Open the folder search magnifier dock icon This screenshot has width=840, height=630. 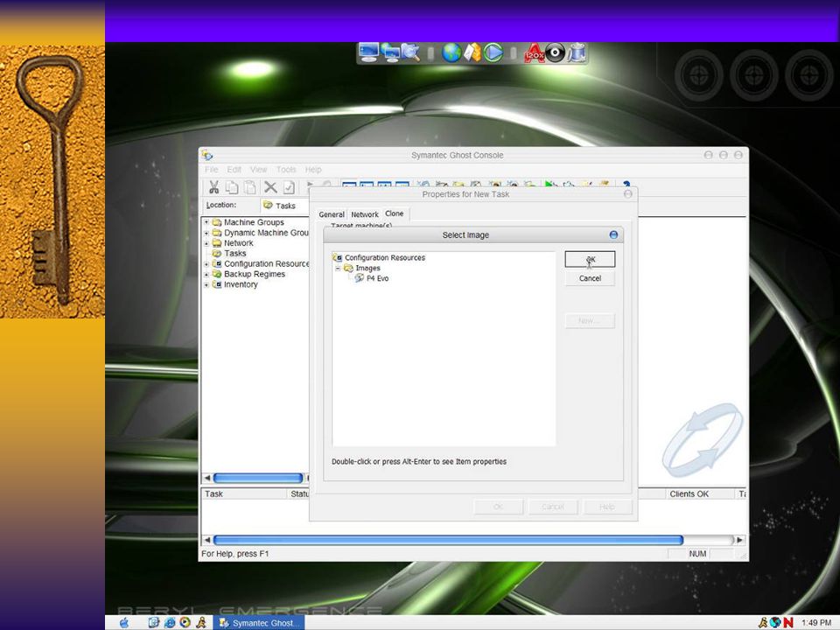tap(411, 52)
